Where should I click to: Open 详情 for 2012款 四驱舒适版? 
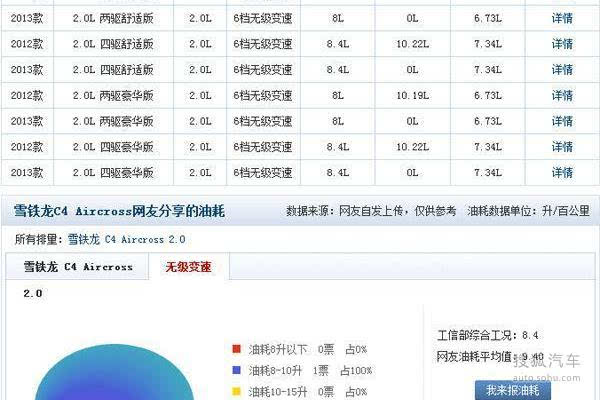tap(562, 44)
